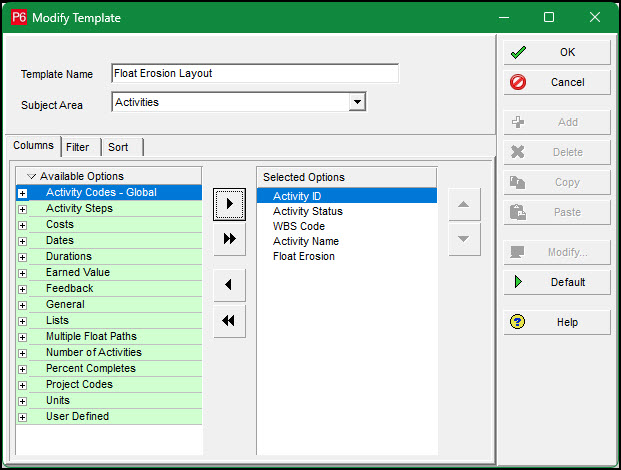621x470 pixels.
Task: Switch to the Columns tab
Action: tap(33, 146)
